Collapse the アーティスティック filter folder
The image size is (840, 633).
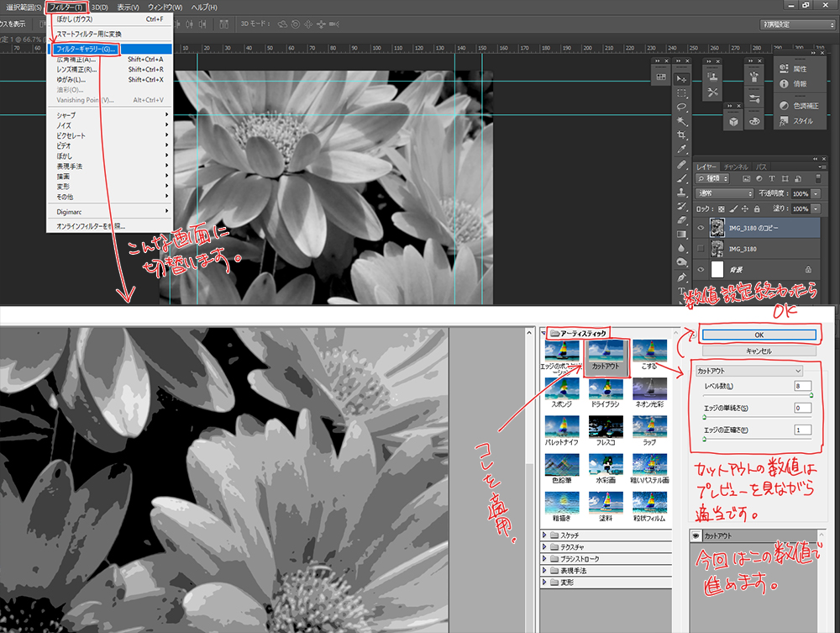click(544, 334)
